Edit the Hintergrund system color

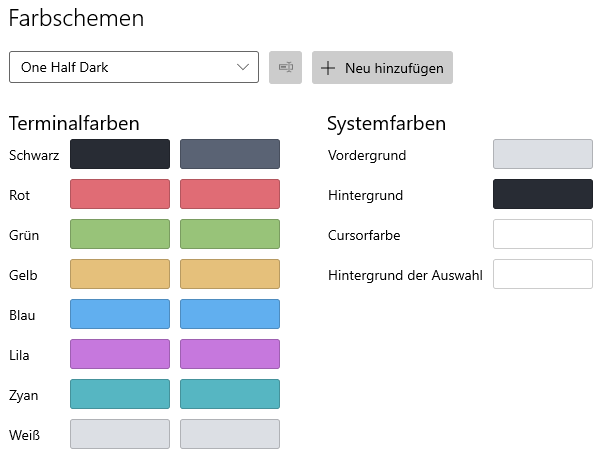[543, 194]
